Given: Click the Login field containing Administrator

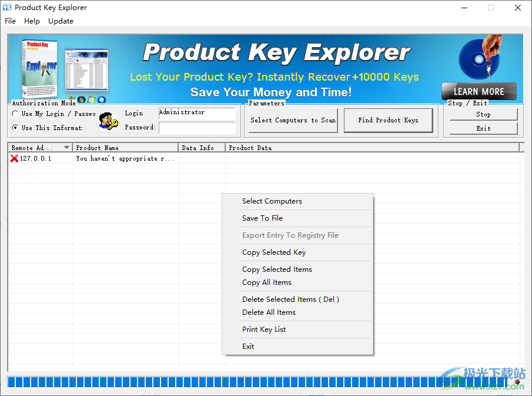Looking at the screenshot, I should (x=197, y=114).
